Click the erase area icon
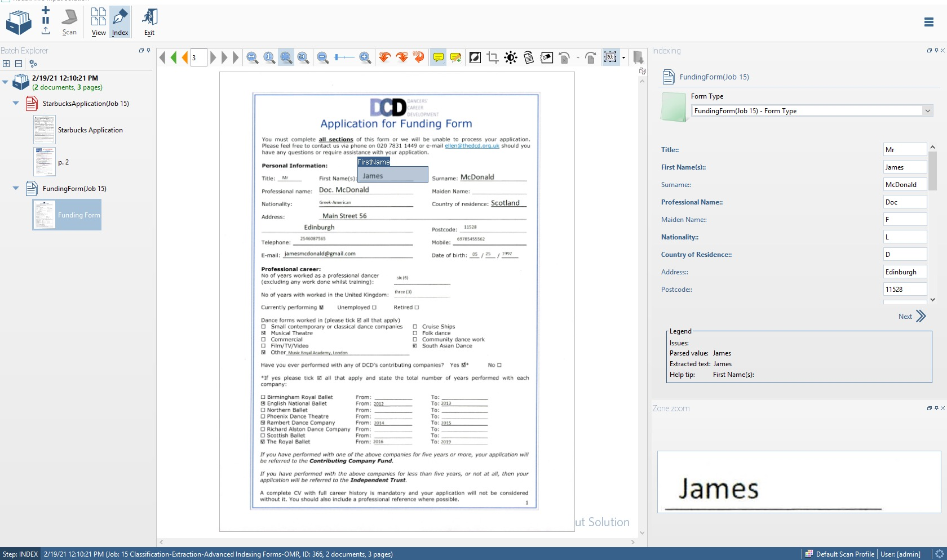The image size is (947, 560). [547, 57]
